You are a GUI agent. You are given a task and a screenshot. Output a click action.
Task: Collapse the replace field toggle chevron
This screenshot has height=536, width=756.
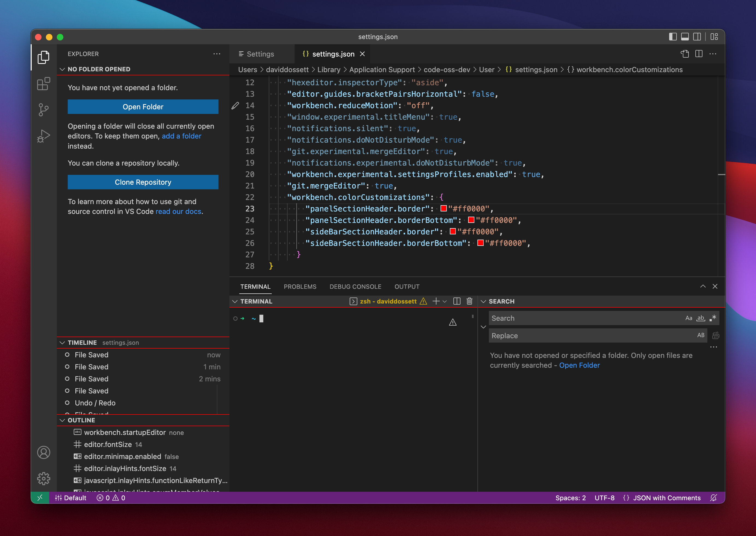click(483, 327)
